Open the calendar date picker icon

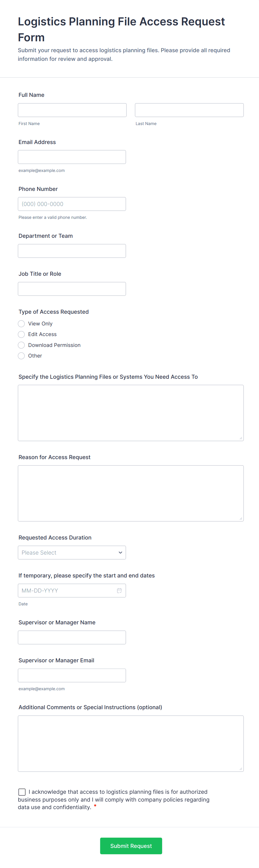119,590
